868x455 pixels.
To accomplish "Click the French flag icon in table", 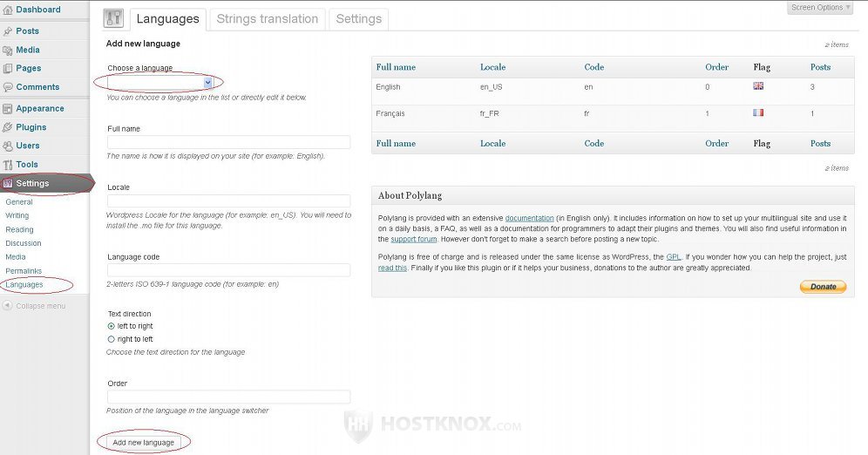I will pos(758,113).
